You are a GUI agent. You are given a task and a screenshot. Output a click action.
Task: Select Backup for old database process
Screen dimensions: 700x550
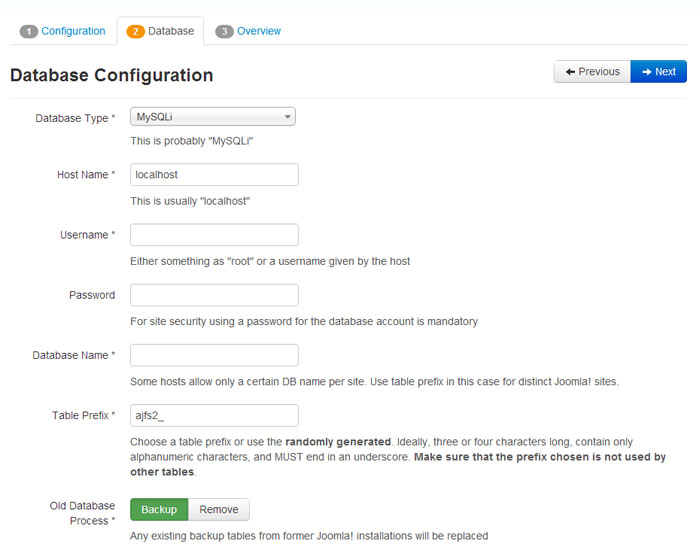coord(159,509)
